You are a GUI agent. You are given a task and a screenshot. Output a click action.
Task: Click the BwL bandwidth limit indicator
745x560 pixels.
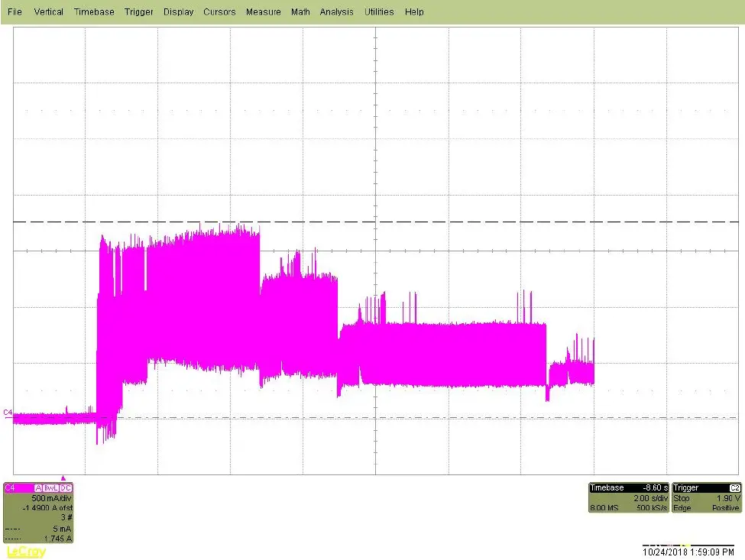coord(51,487)
